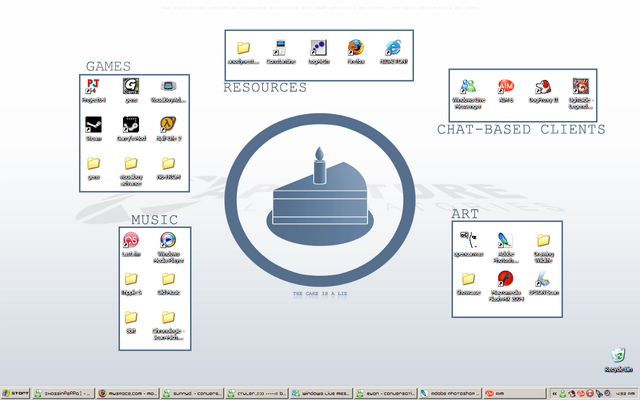The width and height of the screenshot is (640, 400).
Task: Open the Recycle Bin
Action: pyautogui.click(x=618, y=355)
